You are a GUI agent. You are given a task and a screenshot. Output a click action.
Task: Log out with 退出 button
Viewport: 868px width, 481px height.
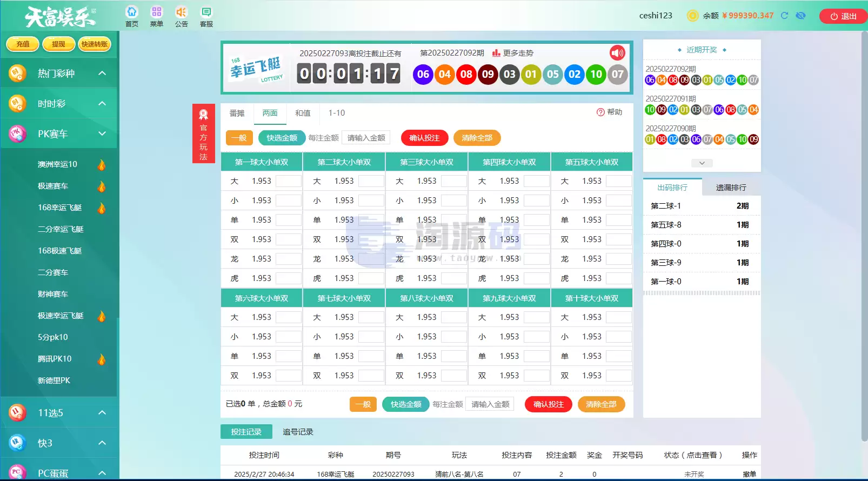[x=843, y=16]
